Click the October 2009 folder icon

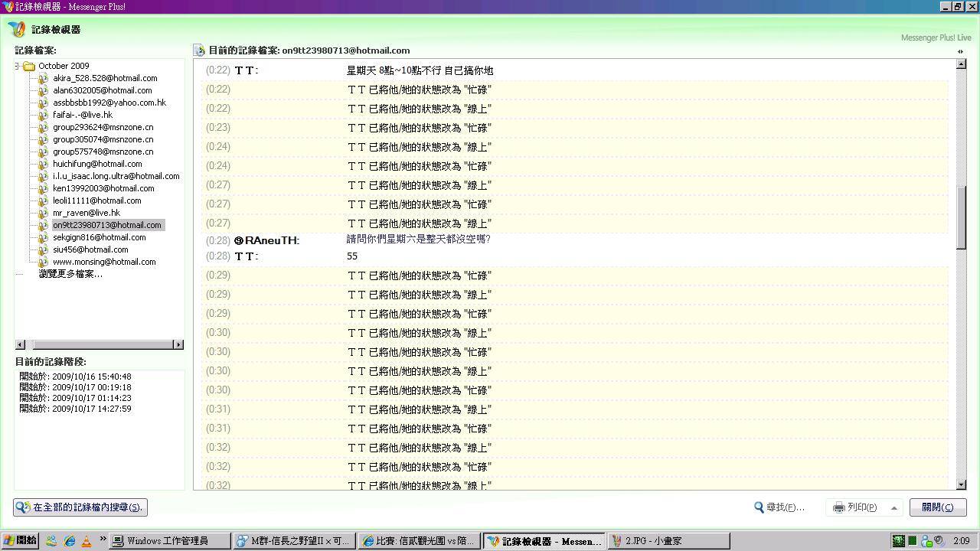(29, 66)
